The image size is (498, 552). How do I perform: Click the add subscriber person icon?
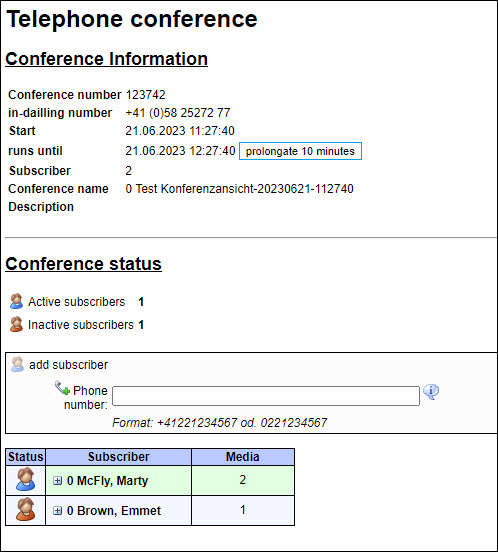pos(17,364)
